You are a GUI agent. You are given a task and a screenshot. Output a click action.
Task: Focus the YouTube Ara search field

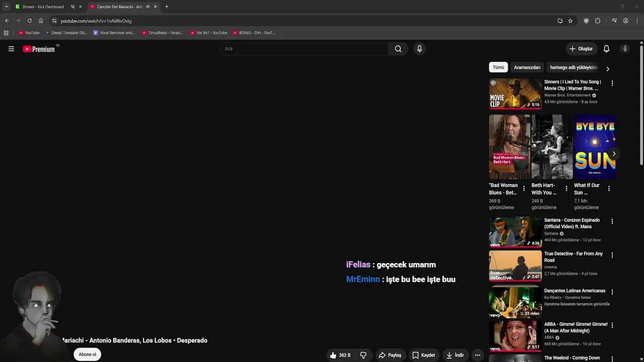[304, 49]
